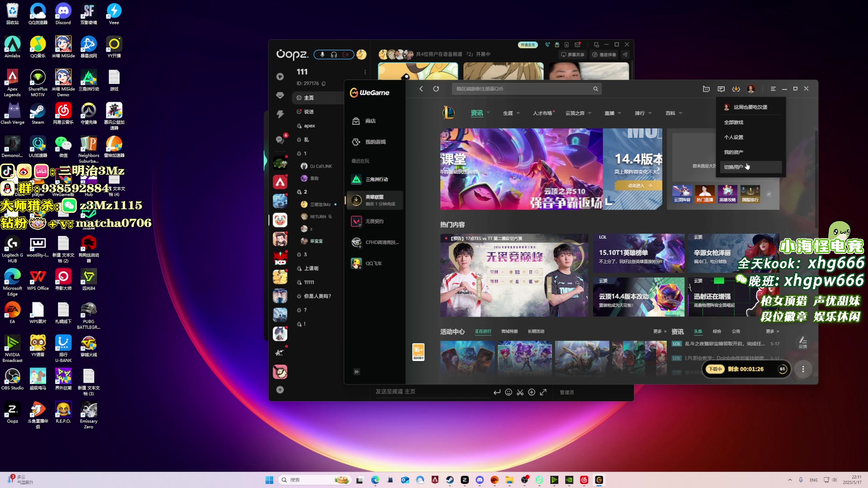Image resolution: width=868 pixels, height=488 pixels.
Task: Switch to 综合 news tab
Action: [x=717, y=332]
